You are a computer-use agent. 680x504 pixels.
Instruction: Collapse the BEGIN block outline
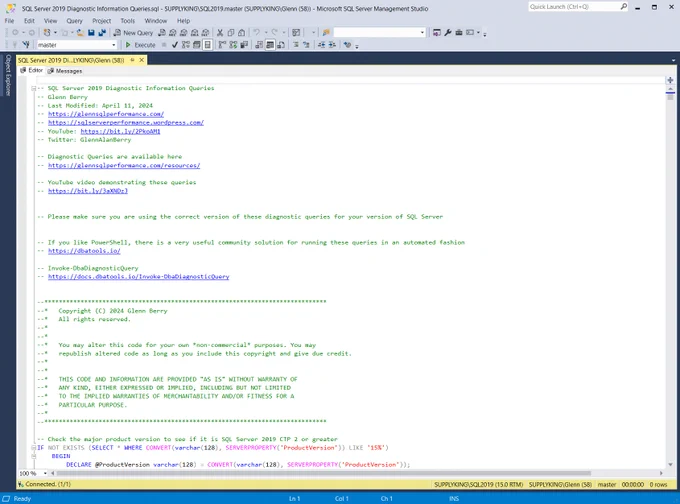click(x=33, y=456)
